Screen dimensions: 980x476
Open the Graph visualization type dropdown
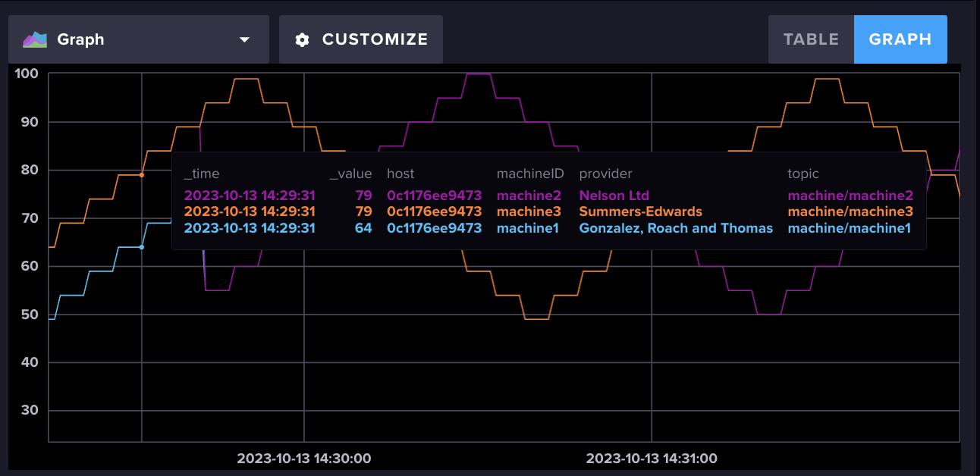[x=139, y=39]
